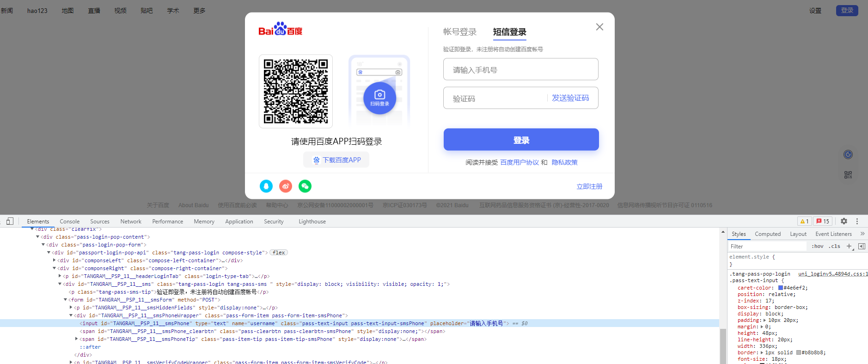Click the Baidu logo in the popup
The image size is (868, 364).
pyautogui.click(x=280, y=29)
